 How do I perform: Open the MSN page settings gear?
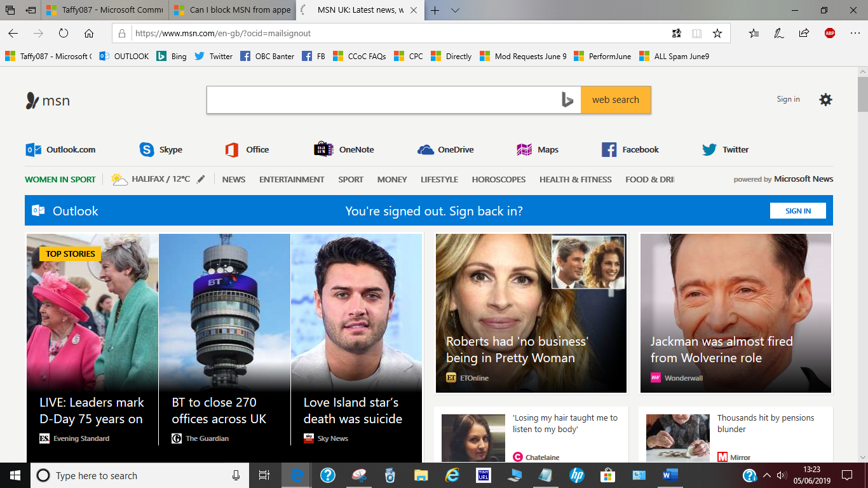point(825,99)
